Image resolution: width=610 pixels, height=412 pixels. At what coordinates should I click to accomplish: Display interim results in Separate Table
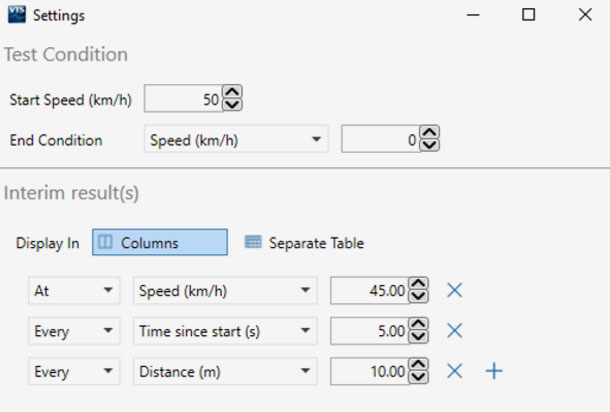[304, 243]
